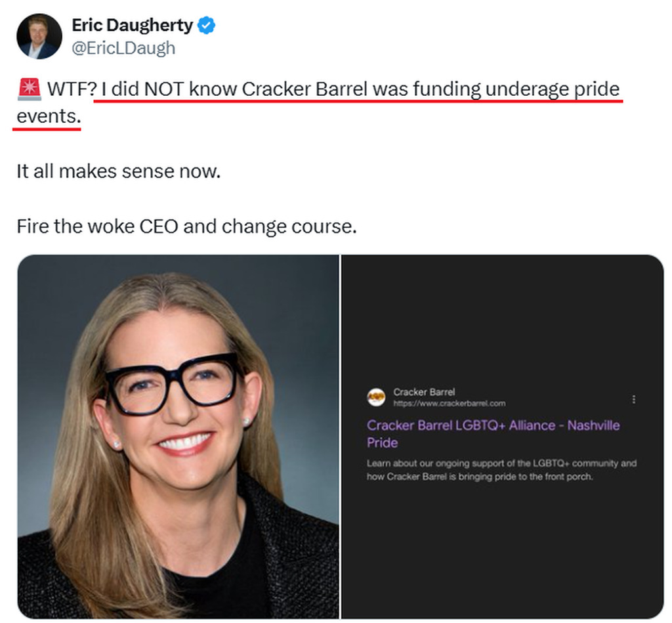
Task: Click the search result description snippet
Action: [501, 469]
